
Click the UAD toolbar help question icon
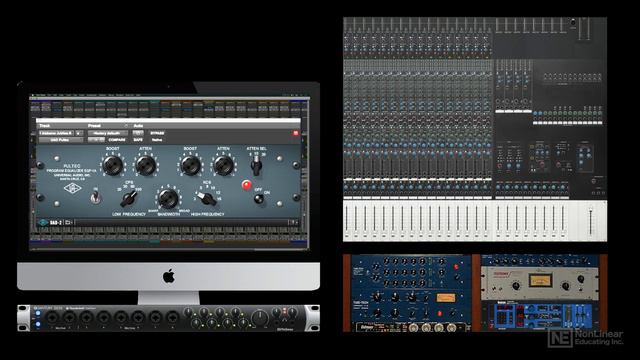(x=292, y=222)
